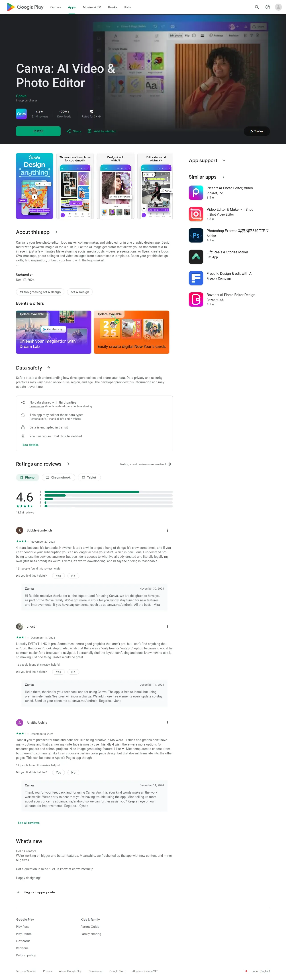
Task: Click the Google Play logo
Action: 25,7
